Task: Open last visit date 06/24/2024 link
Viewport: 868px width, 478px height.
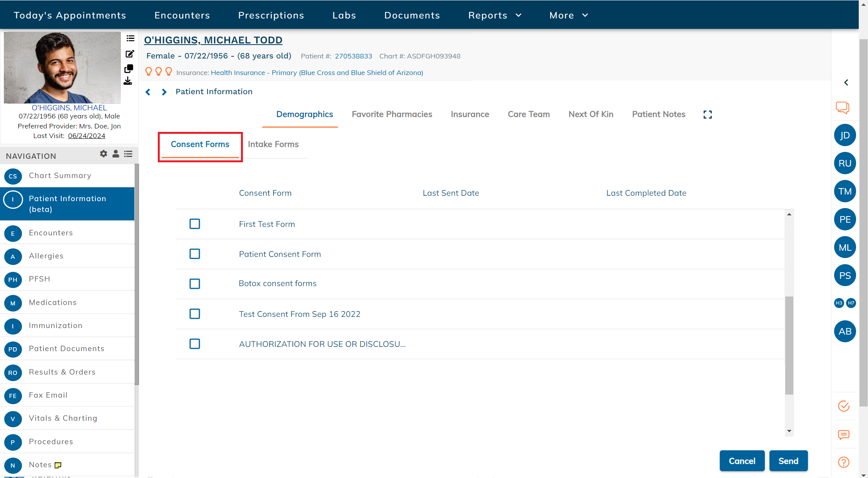Action: coord(87,136)
